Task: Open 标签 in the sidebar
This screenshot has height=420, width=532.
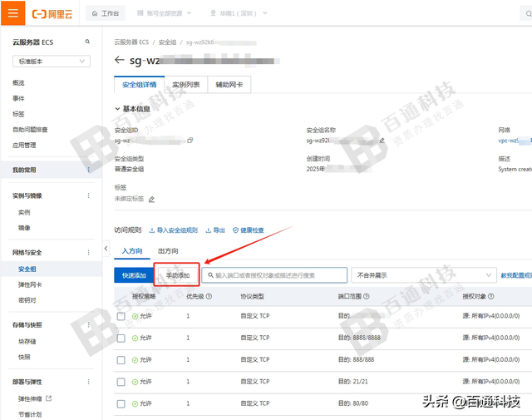Action: coord(18,114)
